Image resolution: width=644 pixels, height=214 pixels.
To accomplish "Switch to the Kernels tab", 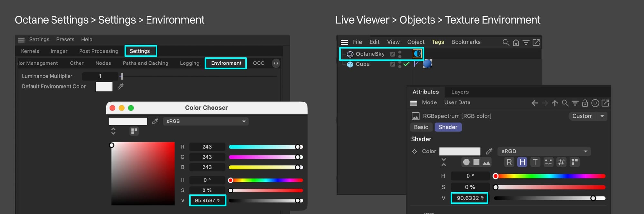I will 30,51.
